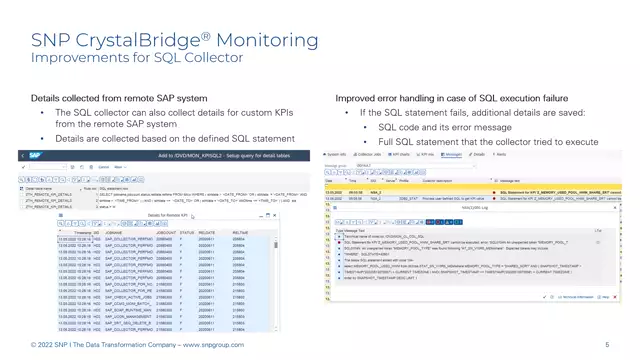Click the select-all icon beside Detail table name header

[22, 189]
